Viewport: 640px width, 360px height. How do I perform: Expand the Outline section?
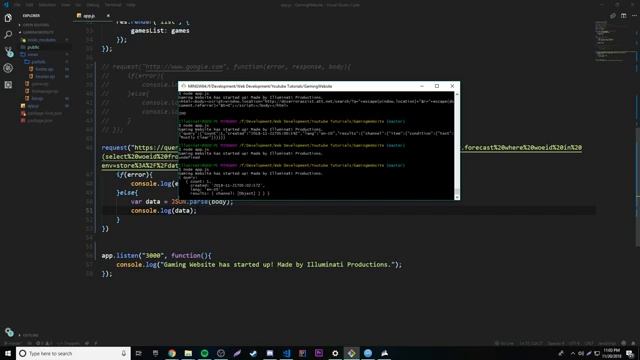coord(30,335)
